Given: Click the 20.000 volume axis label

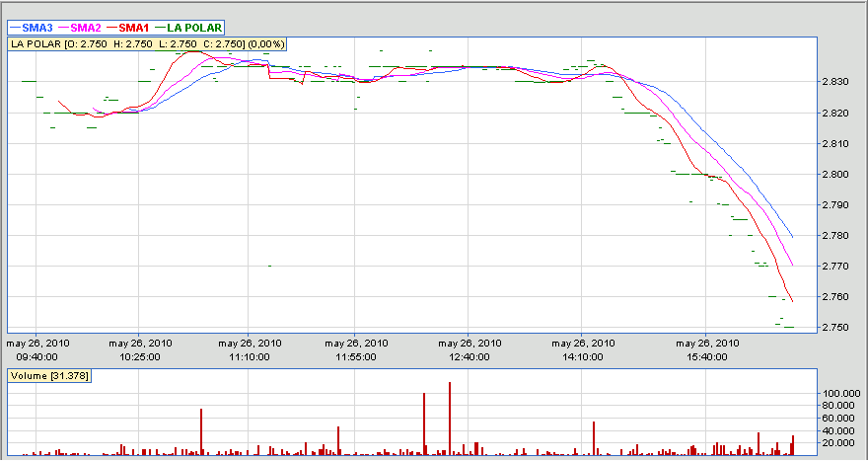Looking at the screenshot, I should [x=839, y=443].
